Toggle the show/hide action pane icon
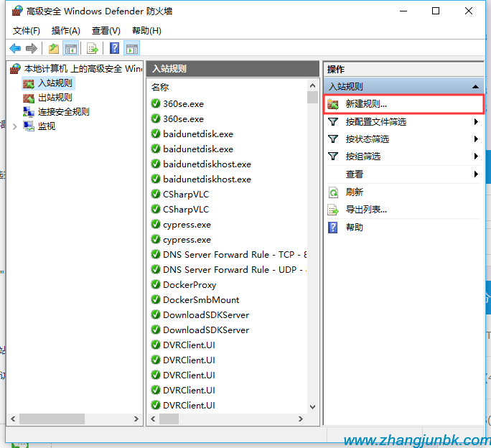The height and width of the screenshot is (448, 491). [132, 49]
